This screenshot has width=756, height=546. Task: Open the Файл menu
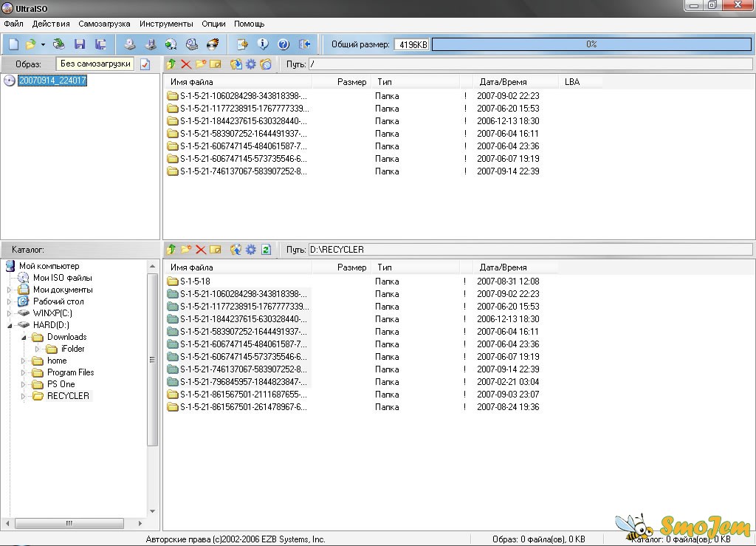tap(13, 24)
